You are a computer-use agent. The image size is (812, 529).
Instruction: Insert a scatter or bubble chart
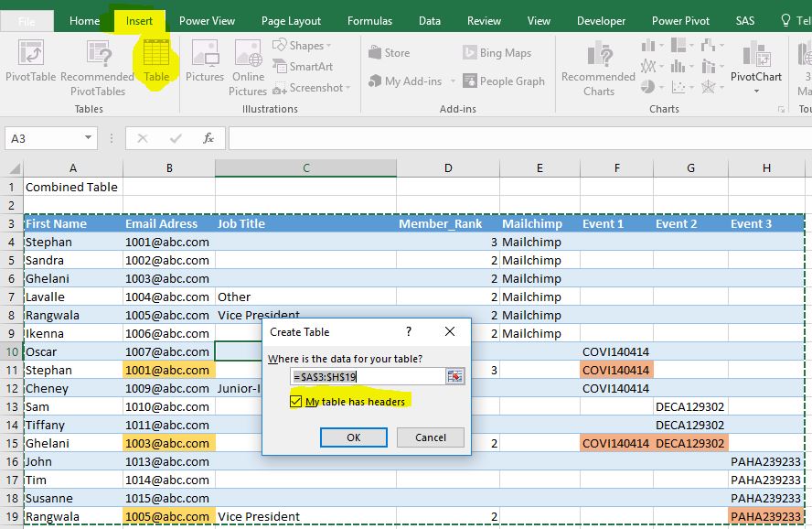coord(682,87)
